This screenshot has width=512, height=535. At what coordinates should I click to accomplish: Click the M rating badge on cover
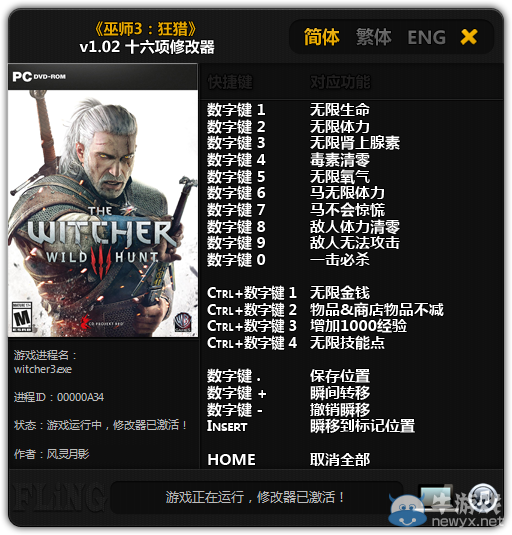pyautogui.click(x=22, y=317)
